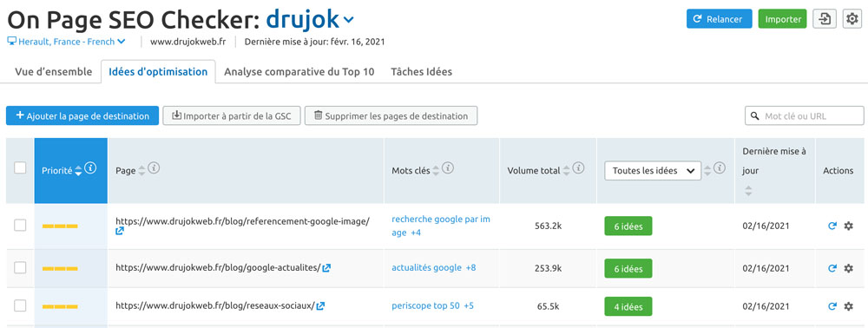Check the referencement-google-image row checkbox
Image resolution: width=868 pixels, height=328 pixels.
point(20,225)
